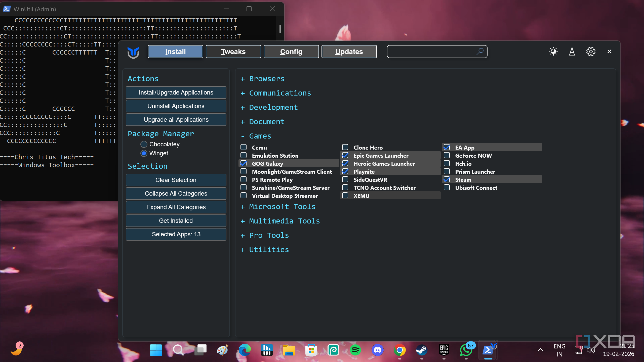Select the Chocolatey package manager

click(144, 144)
